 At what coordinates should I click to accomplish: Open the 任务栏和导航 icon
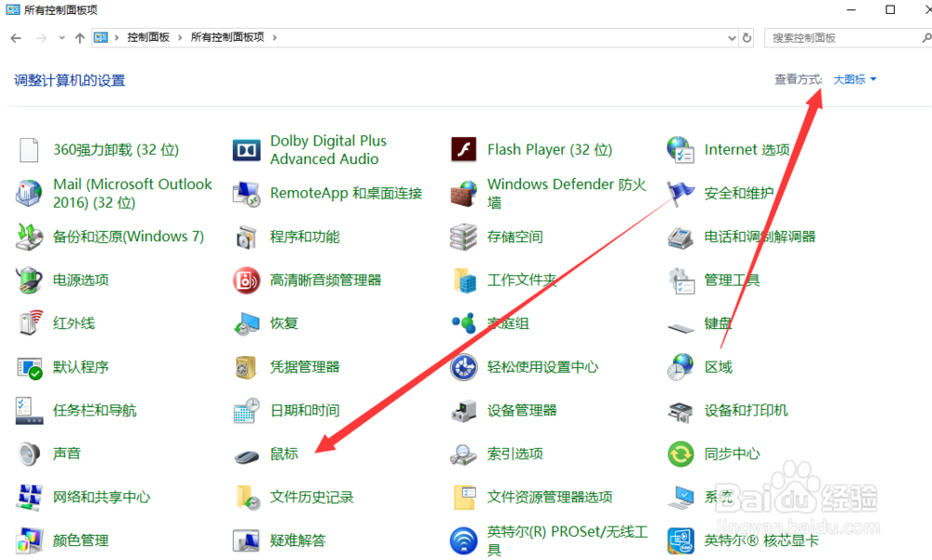(x=29, y=411)
